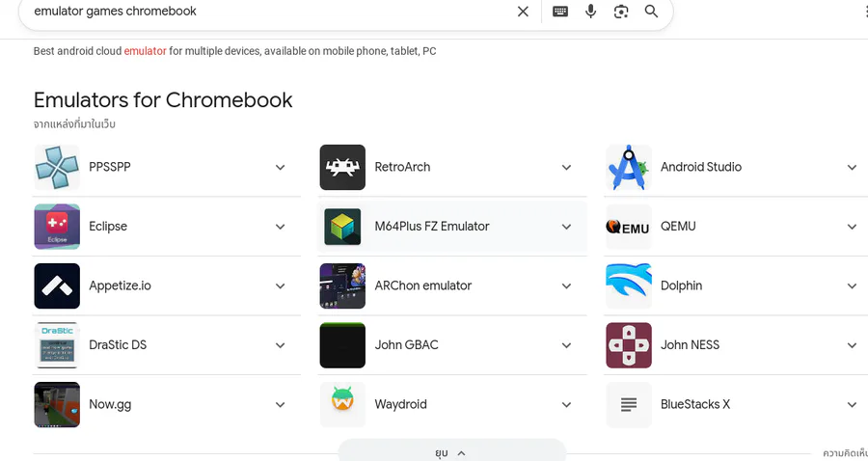Clear the search query with X

523,11
